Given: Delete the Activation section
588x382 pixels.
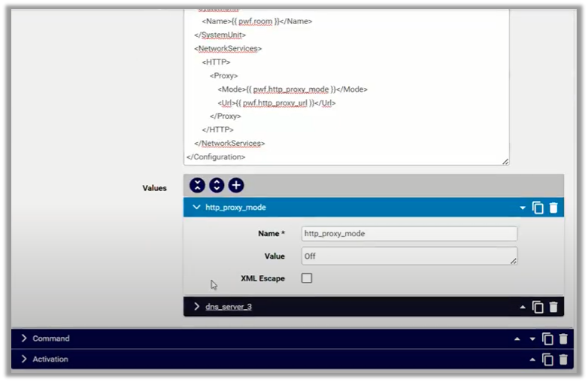Looking at the screenshot, I should click(x=563, y=359).
